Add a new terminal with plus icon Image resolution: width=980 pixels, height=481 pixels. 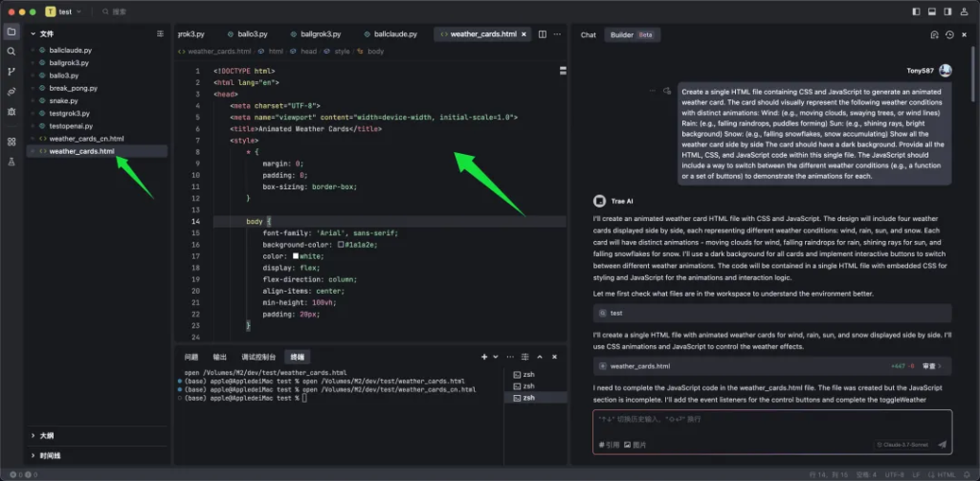pyautogui.click(x=483, y=357)
